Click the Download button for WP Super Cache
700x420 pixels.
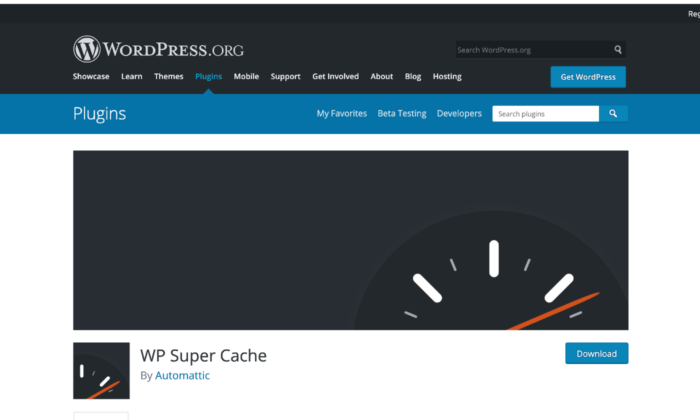pyautogui.click(x=596, y=353)
